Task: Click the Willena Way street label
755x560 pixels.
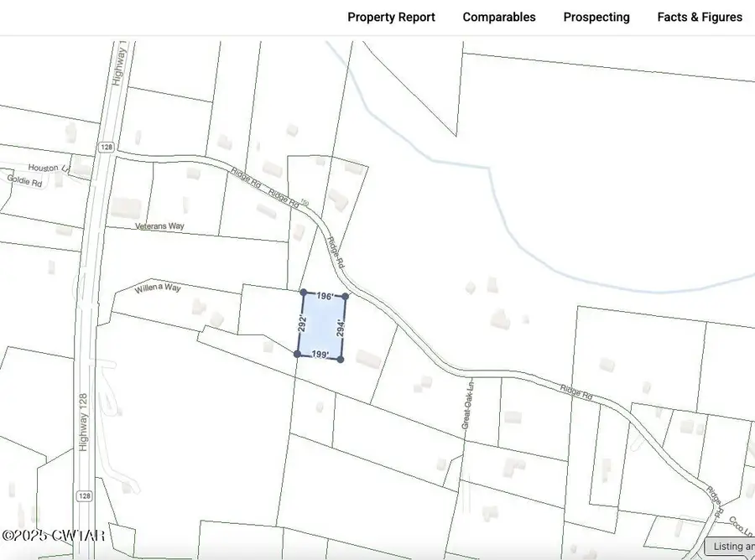Action: 157,288
